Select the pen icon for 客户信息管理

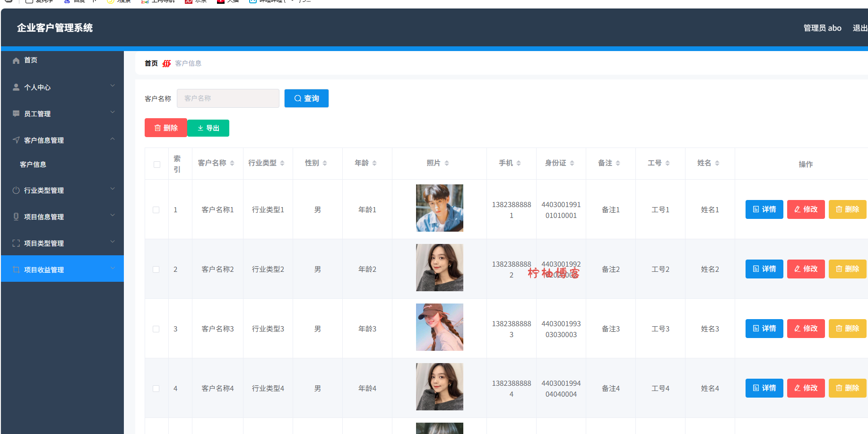coord(16,140)
